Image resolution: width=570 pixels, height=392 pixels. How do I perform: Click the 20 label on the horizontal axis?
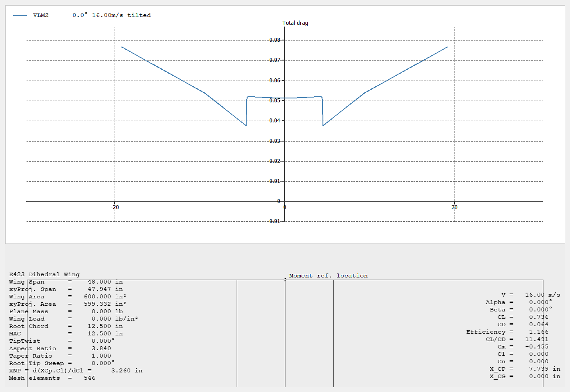454,207
